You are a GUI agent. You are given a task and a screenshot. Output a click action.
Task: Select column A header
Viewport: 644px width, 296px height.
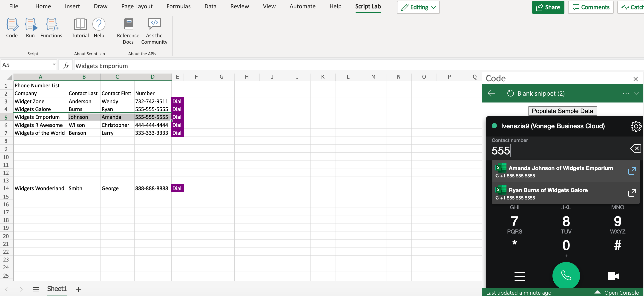coord(40,77)
